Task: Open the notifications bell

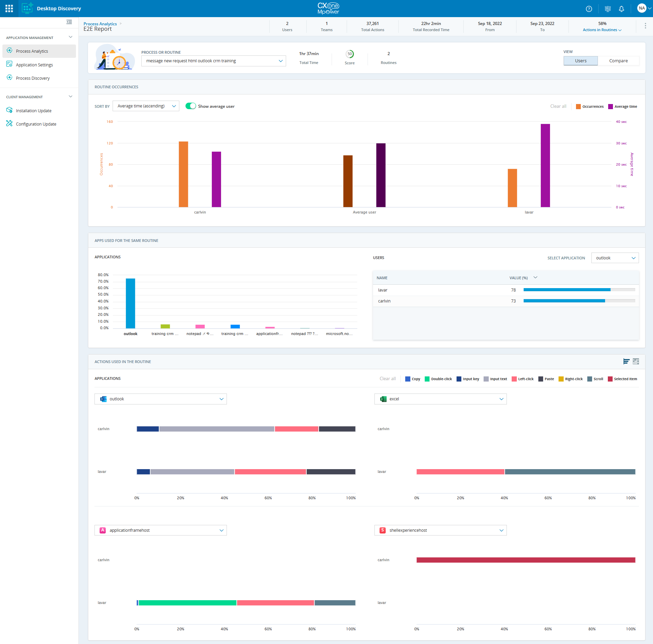Action: [621, 9]
